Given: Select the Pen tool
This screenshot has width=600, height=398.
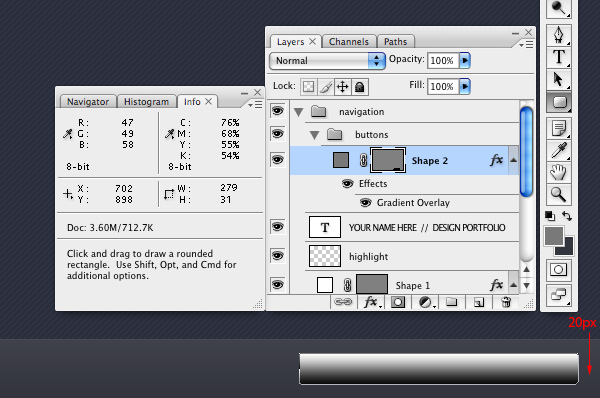Looking at the screenshot, I should [559, 35].
